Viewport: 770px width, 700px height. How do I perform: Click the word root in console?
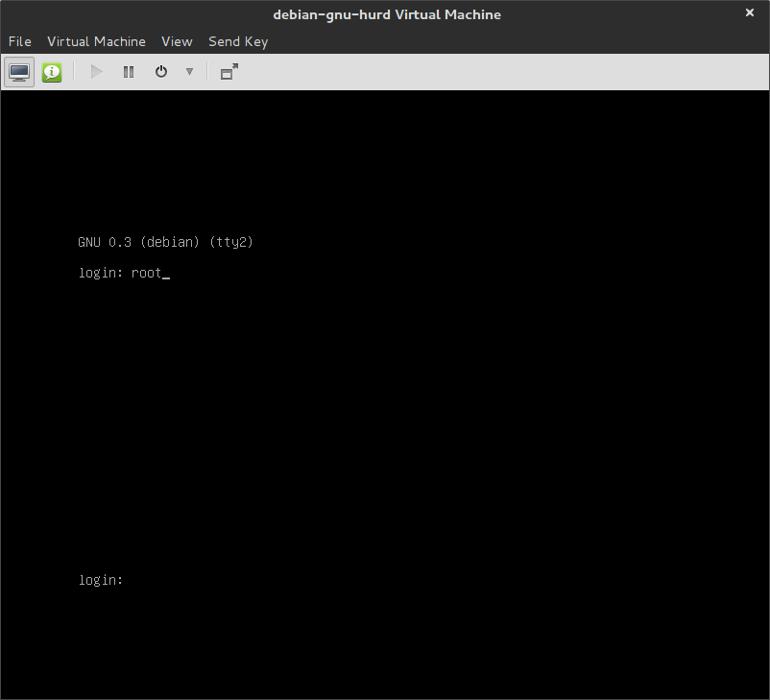(x=147, y=274)
